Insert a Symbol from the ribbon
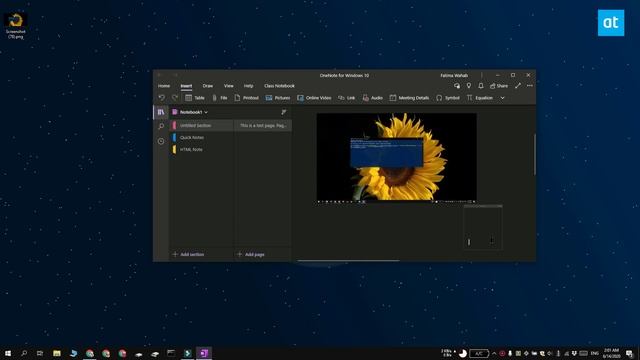The width and height of the screenshot is (640, 360). point(447,98)
